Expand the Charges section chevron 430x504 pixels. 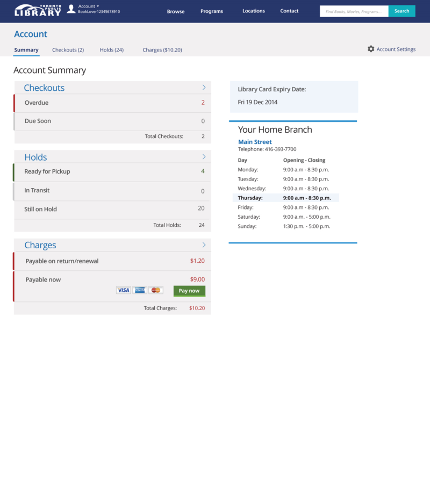pyautogui.click(x=204, y=245)
